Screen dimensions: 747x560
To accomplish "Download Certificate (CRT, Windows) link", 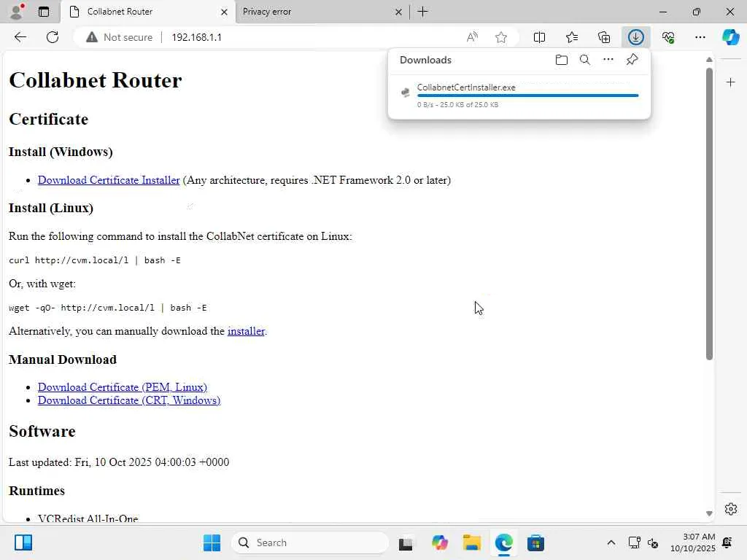I will click(x=129, y=400).
